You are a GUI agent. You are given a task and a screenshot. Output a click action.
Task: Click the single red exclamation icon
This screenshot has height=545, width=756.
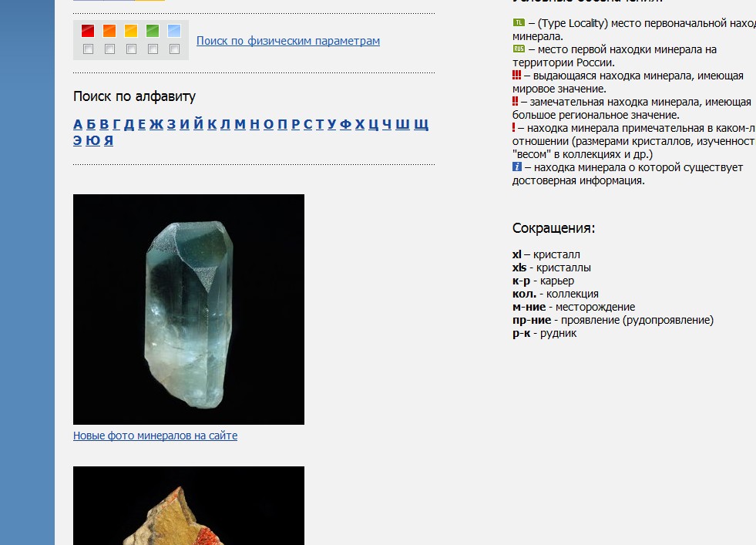(x=513, y=128)
